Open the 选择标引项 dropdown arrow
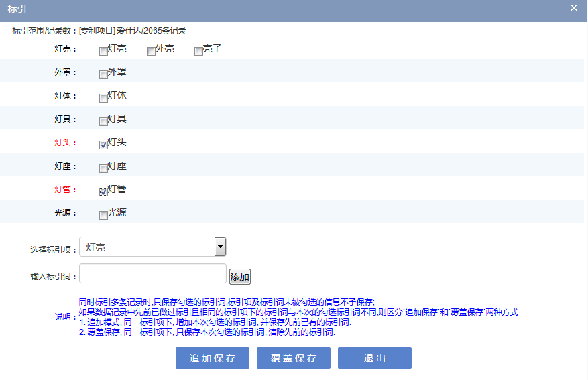The height and width of the screenshot is (380, 588). (x=220, y=247)
